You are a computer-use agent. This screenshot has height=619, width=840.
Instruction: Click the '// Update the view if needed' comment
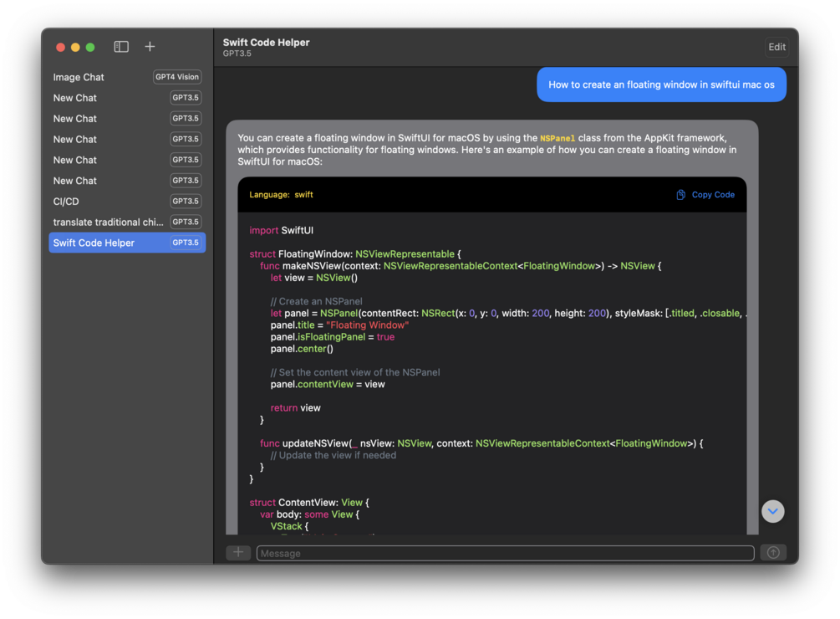(333, 455)
